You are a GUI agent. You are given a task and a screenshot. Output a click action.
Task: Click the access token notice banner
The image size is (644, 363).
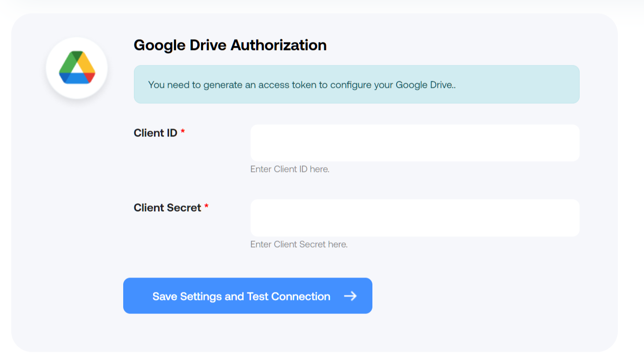(x=356, y=84)
